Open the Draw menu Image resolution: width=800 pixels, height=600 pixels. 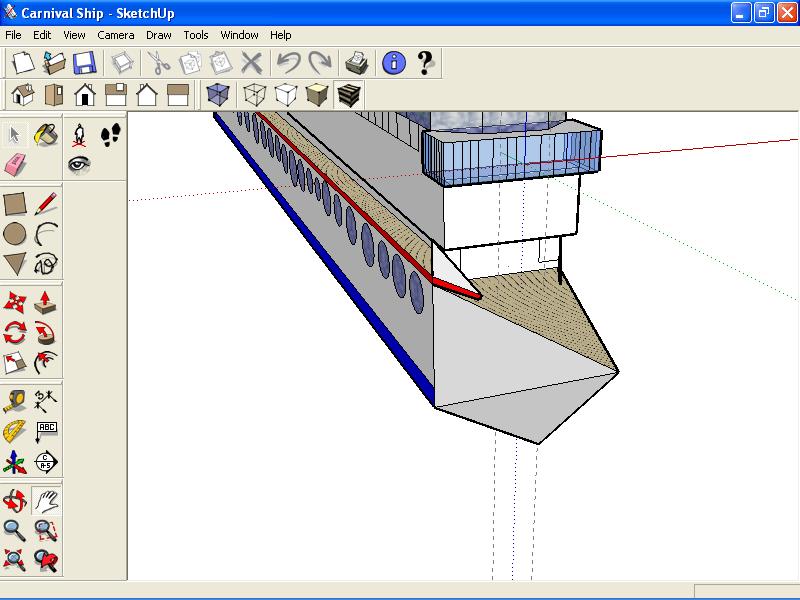point(159,35)
